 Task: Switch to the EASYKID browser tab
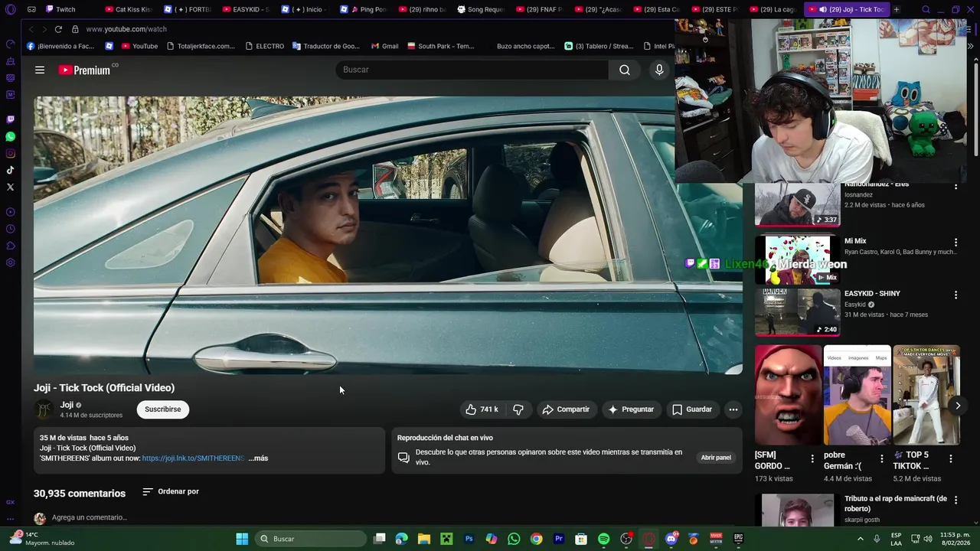tap(245, 9)
